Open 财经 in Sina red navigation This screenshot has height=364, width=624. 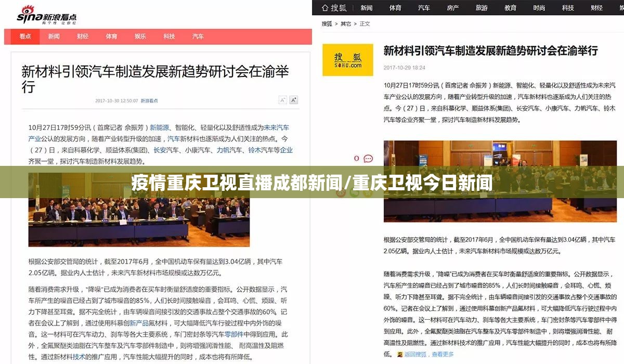click(83, 36)
